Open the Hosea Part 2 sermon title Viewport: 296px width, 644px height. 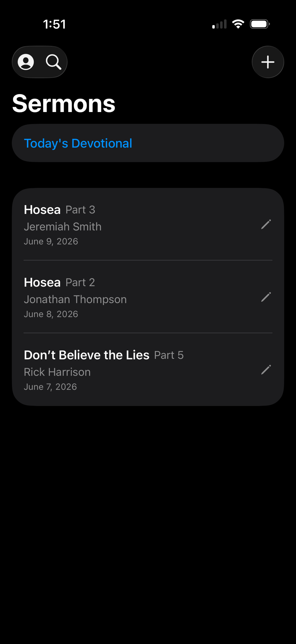(60, 282)
